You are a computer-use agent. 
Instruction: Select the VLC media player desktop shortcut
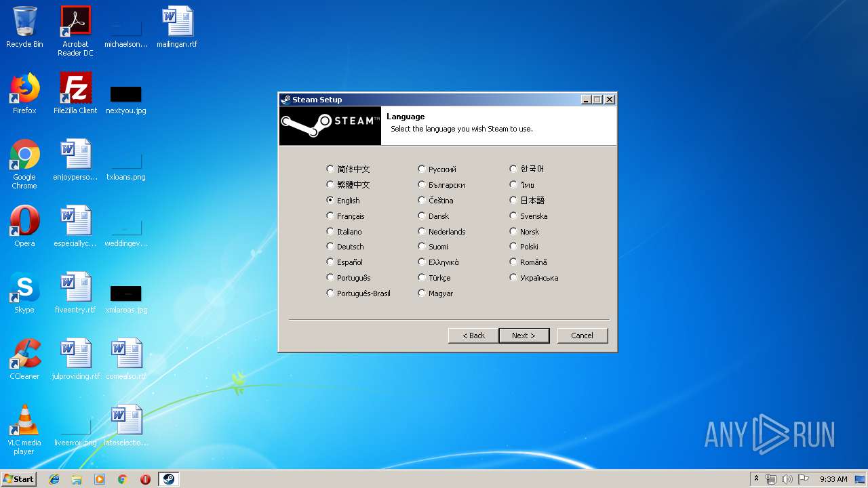coord(24,430)
